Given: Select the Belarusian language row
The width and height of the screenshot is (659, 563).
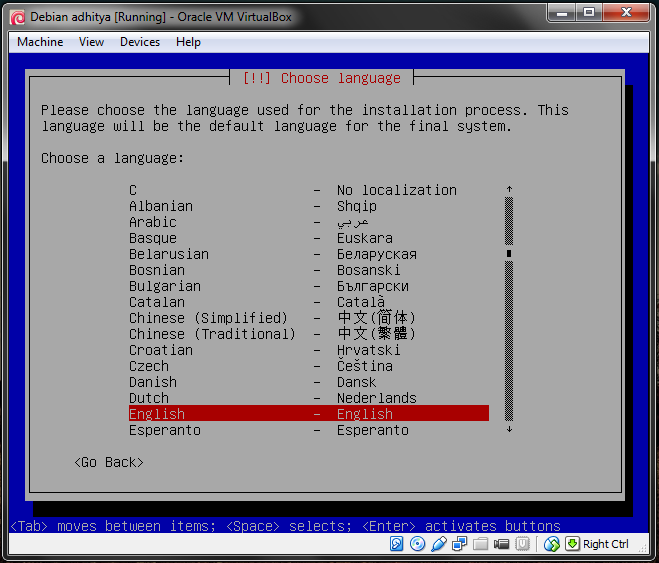Looking at the screenshot, I should point(308,254).
